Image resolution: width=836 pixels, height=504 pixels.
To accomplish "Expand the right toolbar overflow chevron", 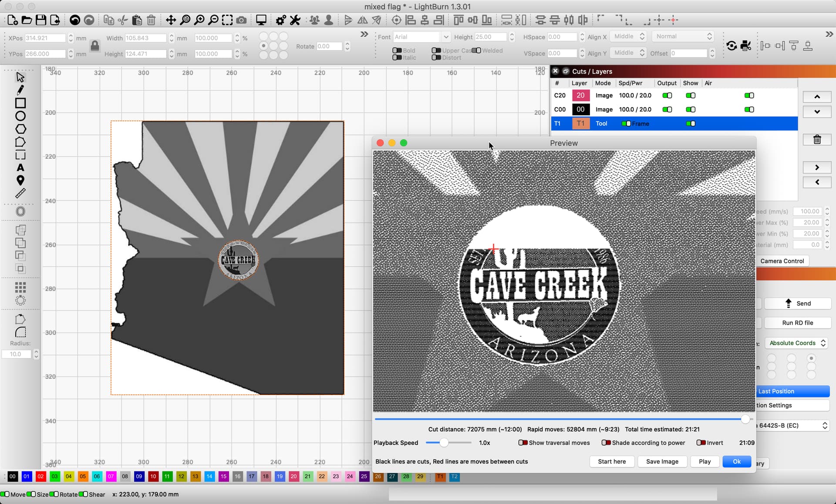I will (829, 34).
